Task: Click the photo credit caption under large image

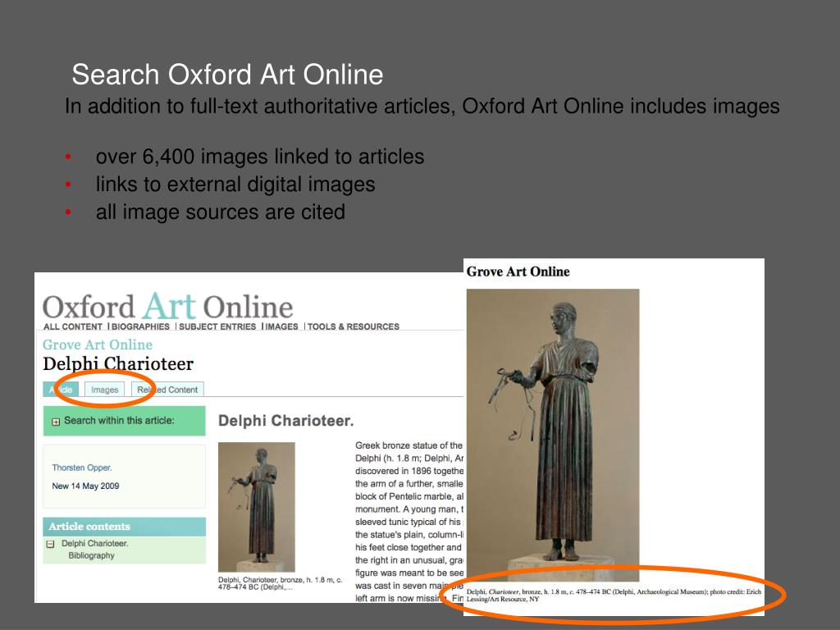Action: coord(614,596)
